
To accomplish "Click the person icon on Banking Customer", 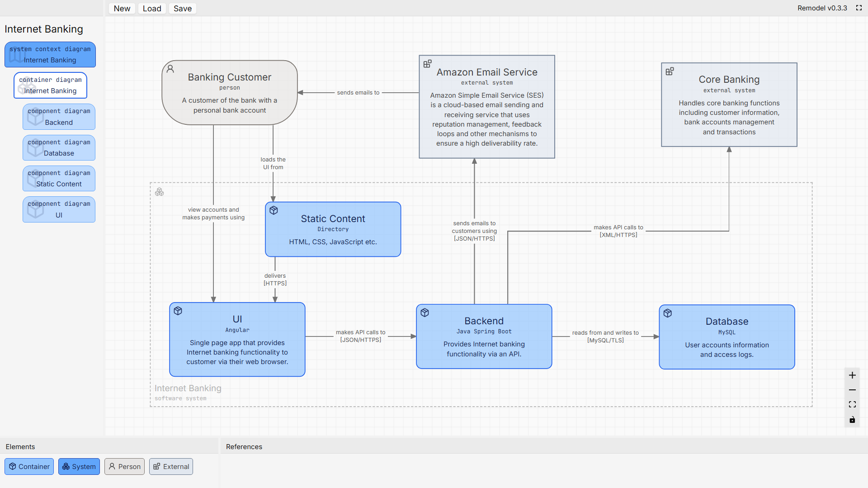I will tap(170, 69).
